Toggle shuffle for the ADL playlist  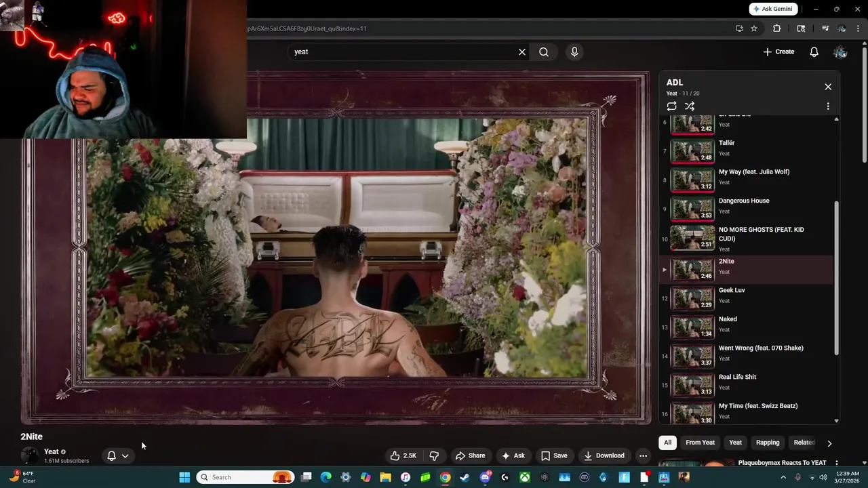point(690,106)
